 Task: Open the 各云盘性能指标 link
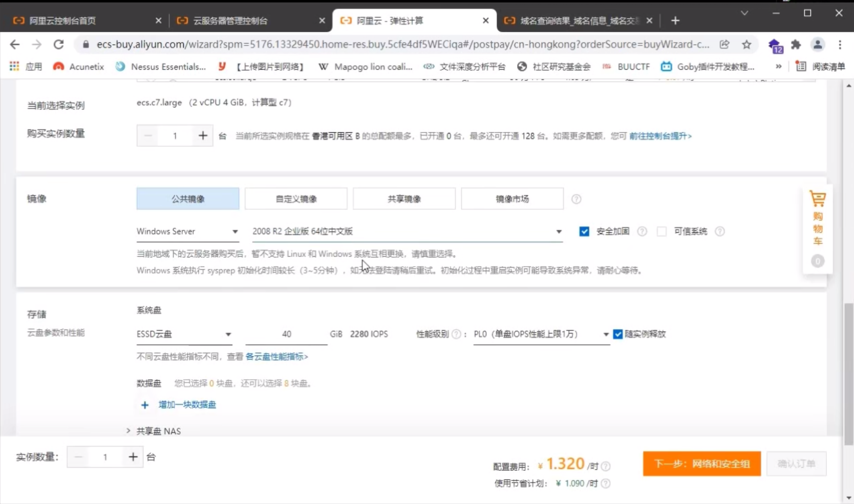click(x=277, y=357)
